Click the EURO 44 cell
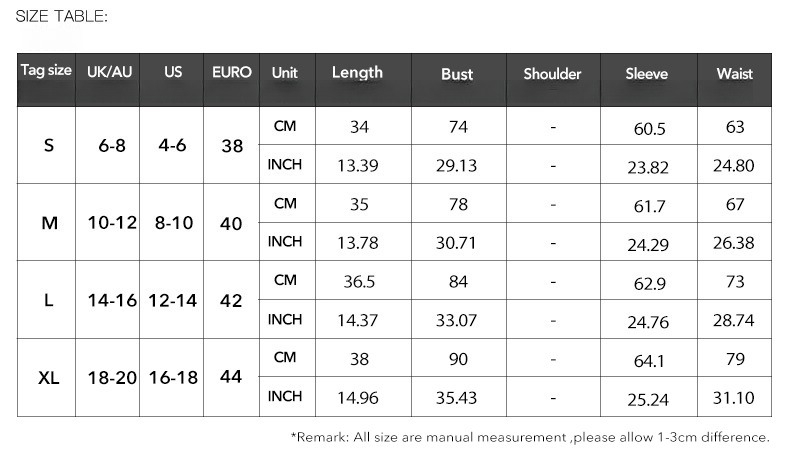Image resolution: width=790 pixels, height=470 pixels. click(x=232, y=377)
